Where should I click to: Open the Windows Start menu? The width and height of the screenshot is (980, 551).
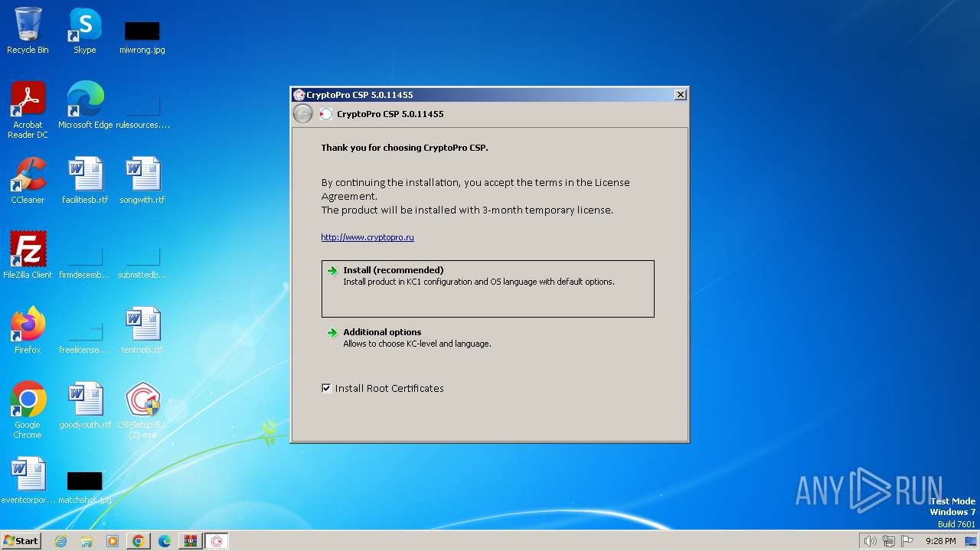pos(21,540)
